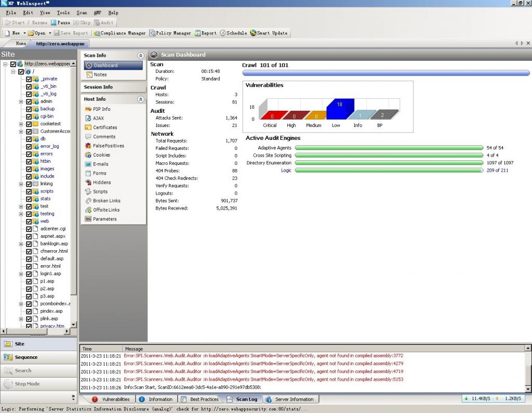Open the Policy Manager
The image size is (532, 413).
(x=170, y=33)
